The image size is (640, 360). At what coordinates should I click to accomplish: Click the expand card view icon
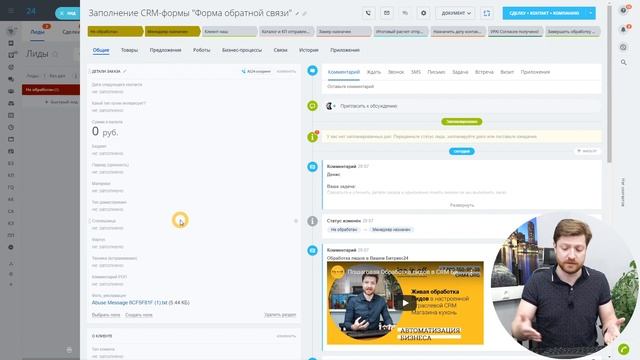[x=487, y=13]
